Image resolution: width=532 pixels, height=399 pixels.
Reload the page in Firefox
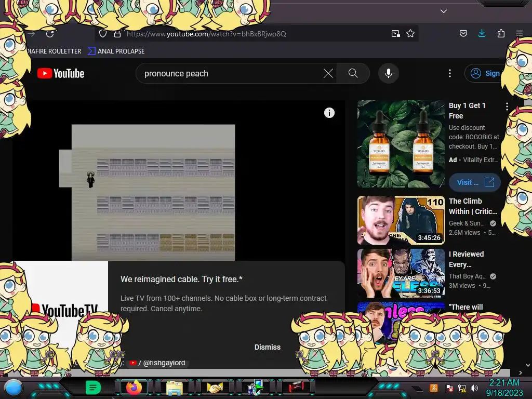click(x=50, y=34)
